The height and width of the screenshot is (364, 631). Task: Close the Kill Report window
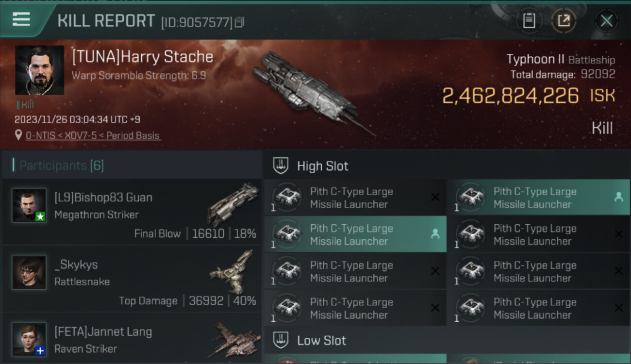click(x=606, y=21)
